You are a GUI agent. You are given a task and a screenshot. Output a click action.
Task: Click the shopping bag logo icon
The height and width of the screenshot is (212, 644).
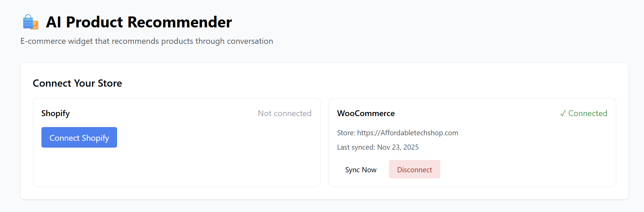pos(30,22)
